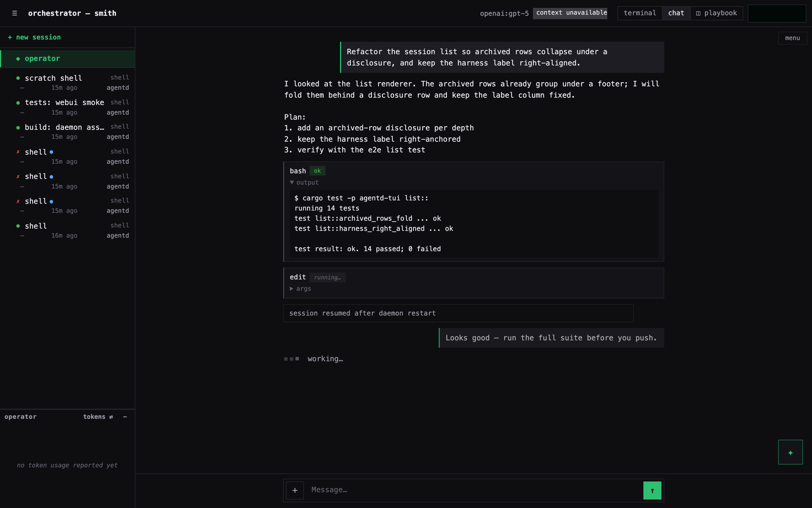
Task: Click the working… indicator
Action: pyautogui.click(x=314, y=359)
